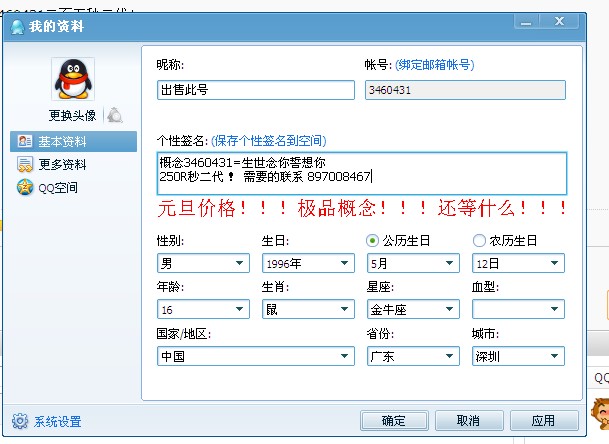Viewport: 609px width, 444px height.
Task: Open the 省份 province dropdown
Action: [413, 356]
